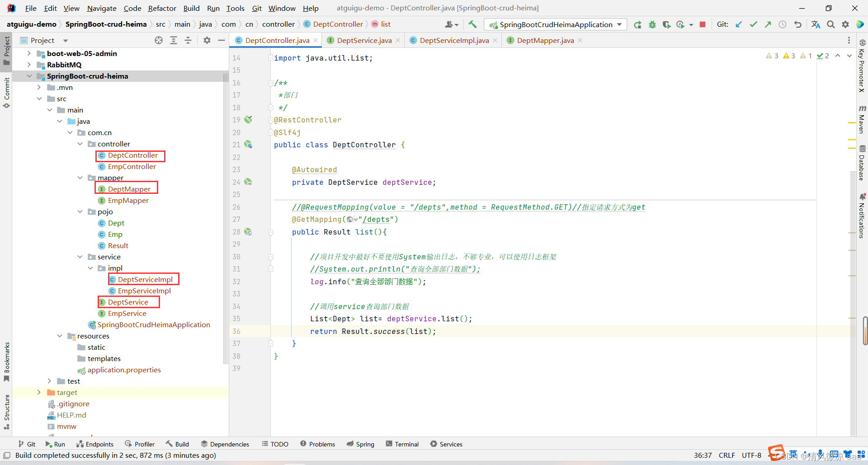Screen dimensions: 868x465
Task: Open Search Everywhere magnifier icon
Action: (x=831, y=24)
